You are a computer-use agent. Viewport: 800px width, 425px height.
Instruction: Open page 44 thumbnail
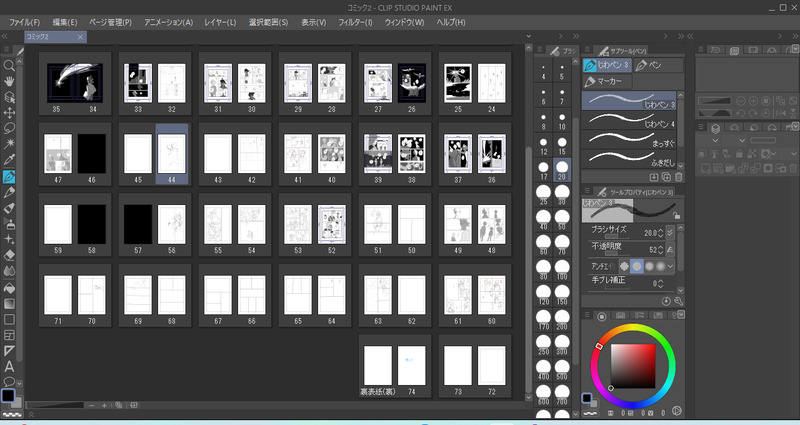(x=171, y=154)
